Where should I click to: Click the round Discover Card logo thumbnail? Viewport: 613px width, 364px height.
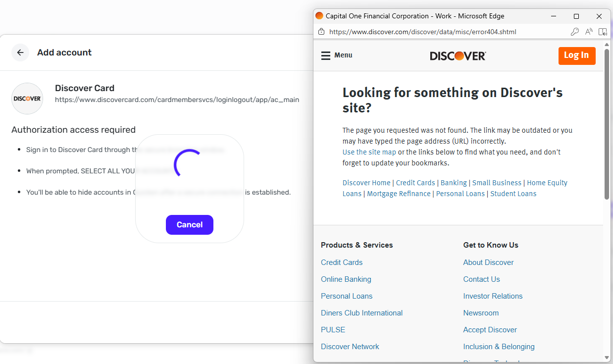pos(27,99)
